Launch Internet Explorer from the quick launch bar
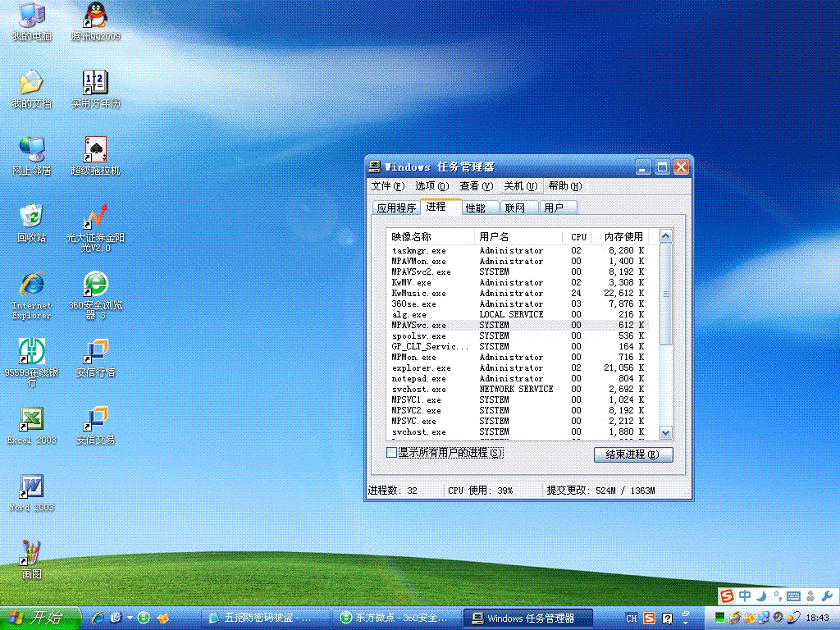Viewport: 840px width, 630px height. 98,618
